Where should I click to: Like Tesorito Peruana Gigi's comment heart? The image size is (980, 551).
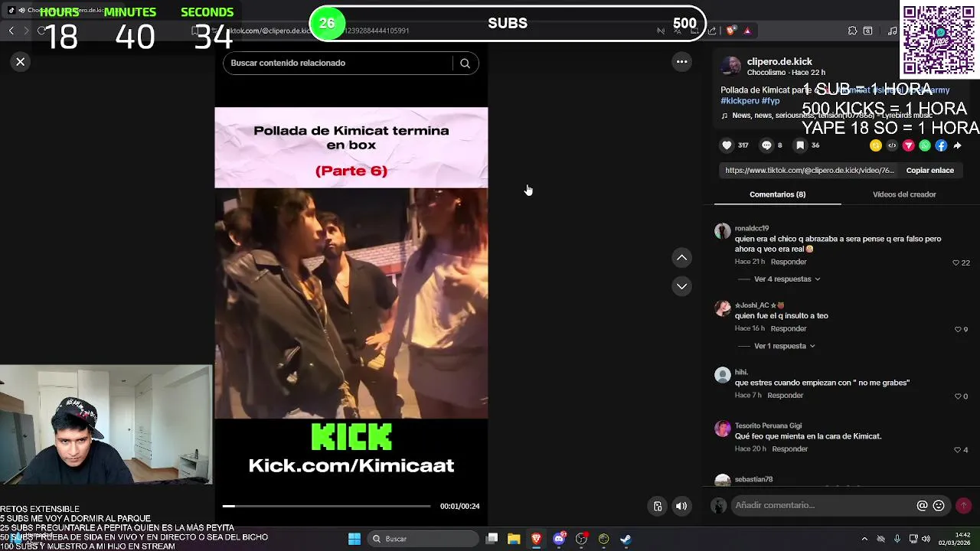point(957,450)
